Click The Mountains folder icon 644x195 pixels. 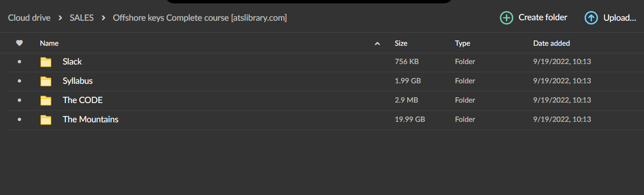(x=46, y=119)
